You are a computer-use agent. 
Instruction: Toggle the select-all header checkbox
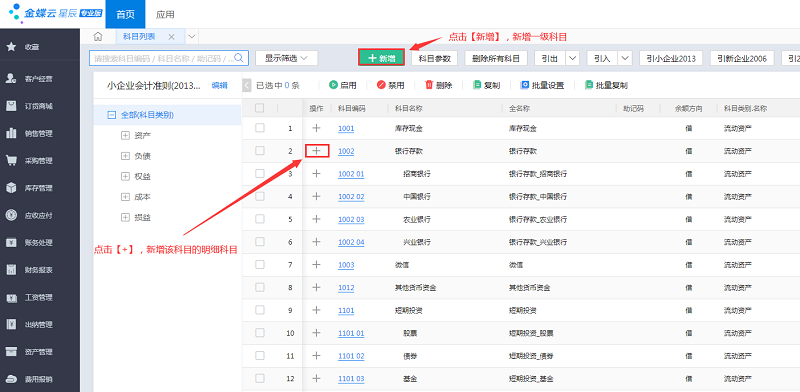point(260,108)
